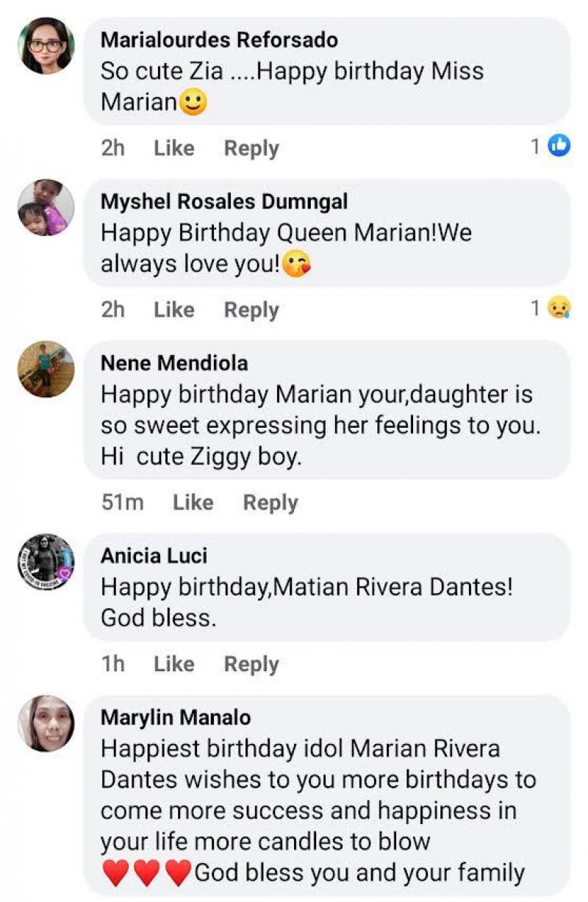Tap Anicia Luci's profile picture
This screenshot has height=902, width=588.
46,561
